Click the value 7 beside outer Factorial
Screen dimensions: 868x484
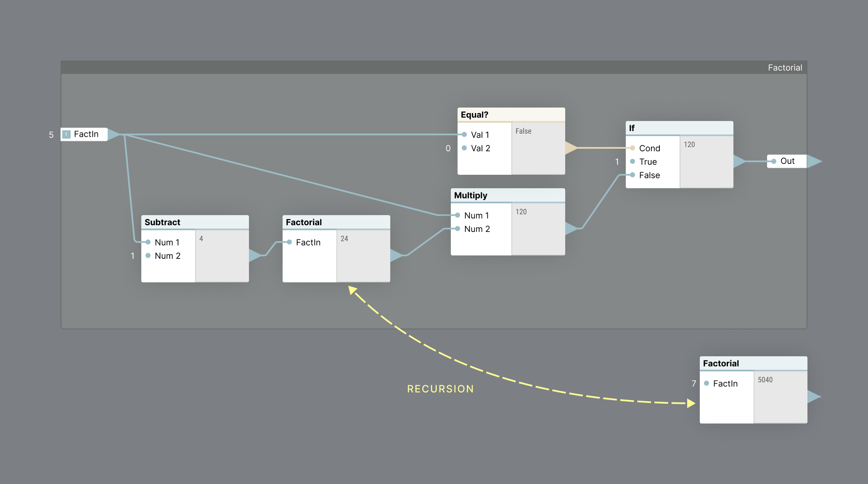(x=693, y=384)
